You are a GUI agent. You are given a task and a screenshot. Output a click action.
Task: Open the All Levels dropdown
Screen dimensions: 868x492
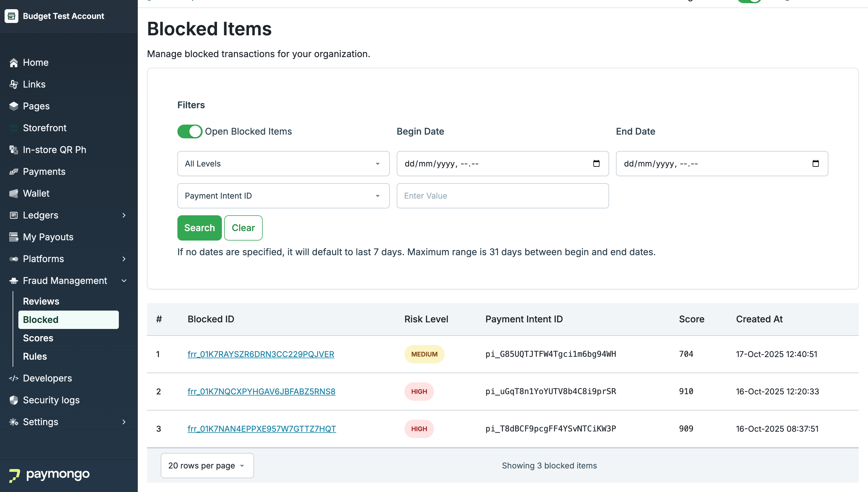283,164
